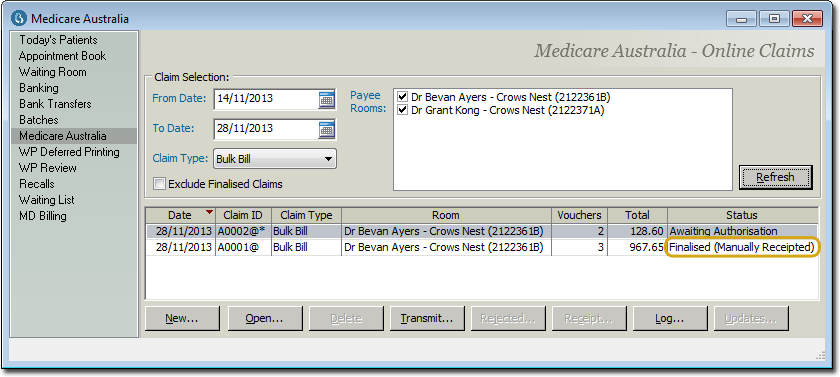Open the To Date calendar picker icon
Image resolution: width=840 pixels, height=377 pixels.
click(x=326, y=129)
